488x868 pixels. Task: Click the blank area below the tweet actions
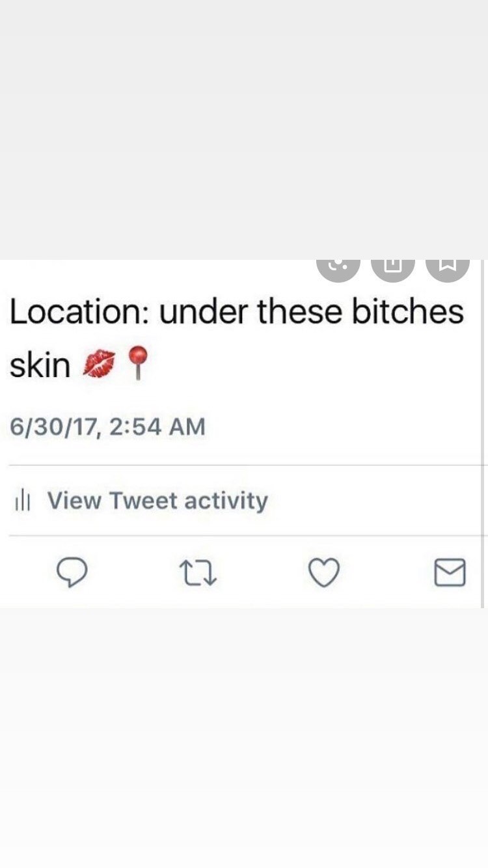[x=244, y=738]
